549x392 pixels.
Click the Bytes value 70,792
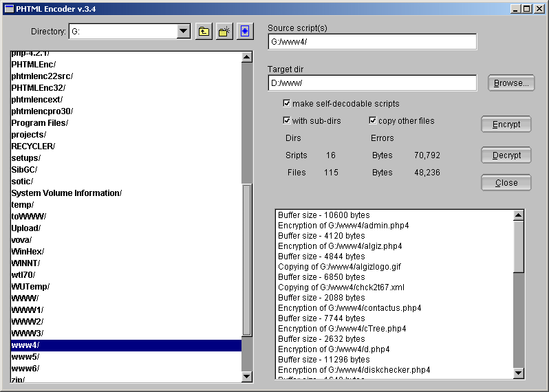coord(427,155)
